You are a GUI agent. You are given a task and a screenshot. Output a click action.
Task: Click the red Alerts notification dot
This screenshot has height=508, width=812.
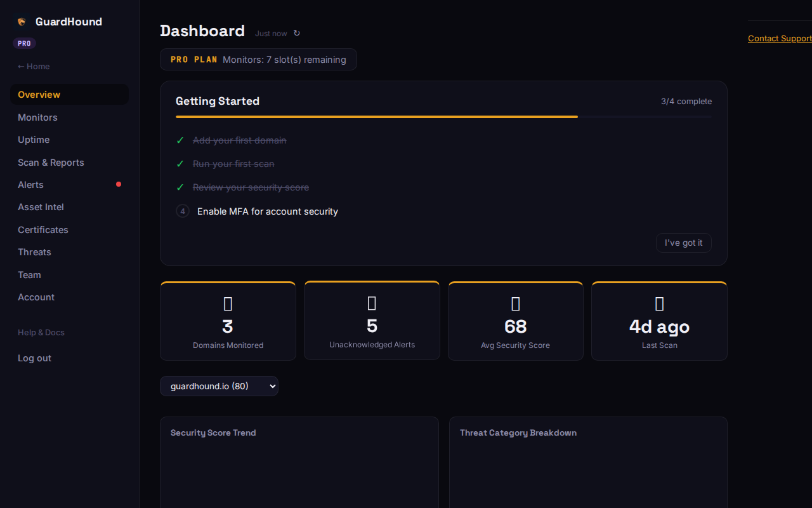point(119,184)
